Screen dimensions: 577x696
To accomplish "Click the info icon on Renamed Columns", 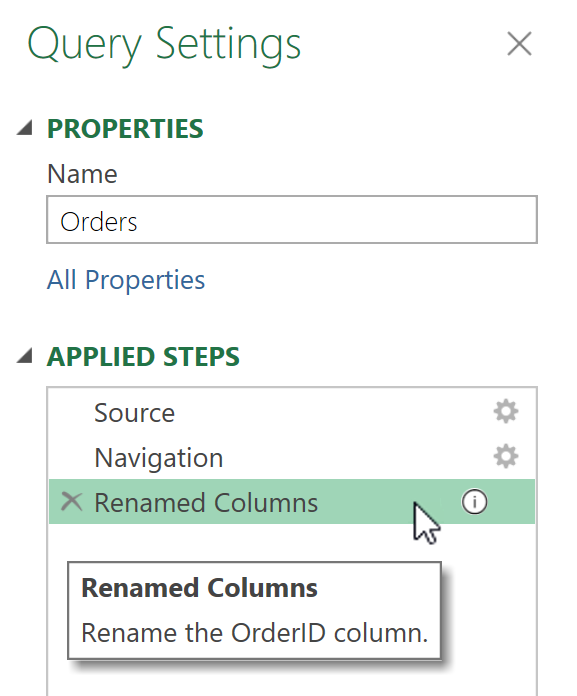I will 474,502.
